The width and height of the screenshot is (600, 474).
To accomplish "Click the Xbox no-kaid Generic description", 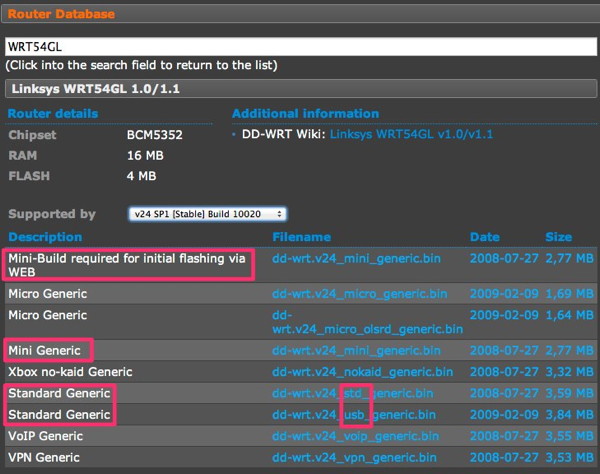I will 70,372.
